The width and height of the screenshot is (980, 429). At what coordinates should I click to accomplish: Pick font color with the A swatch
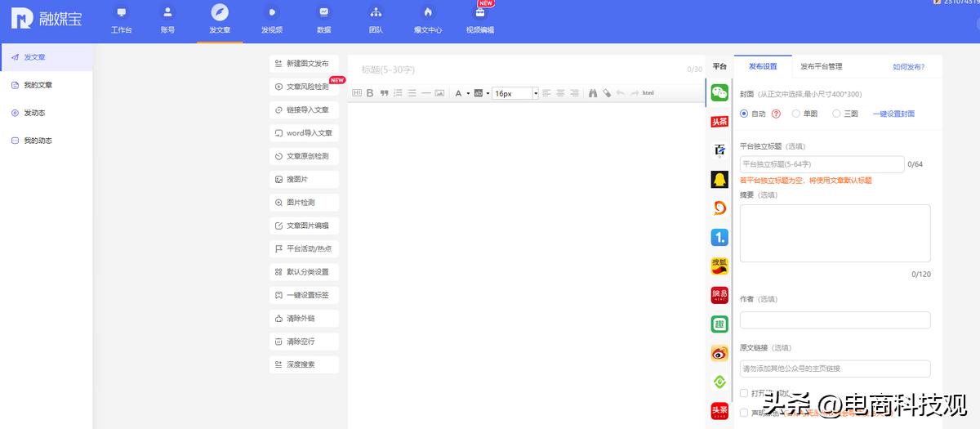point(458,93)
